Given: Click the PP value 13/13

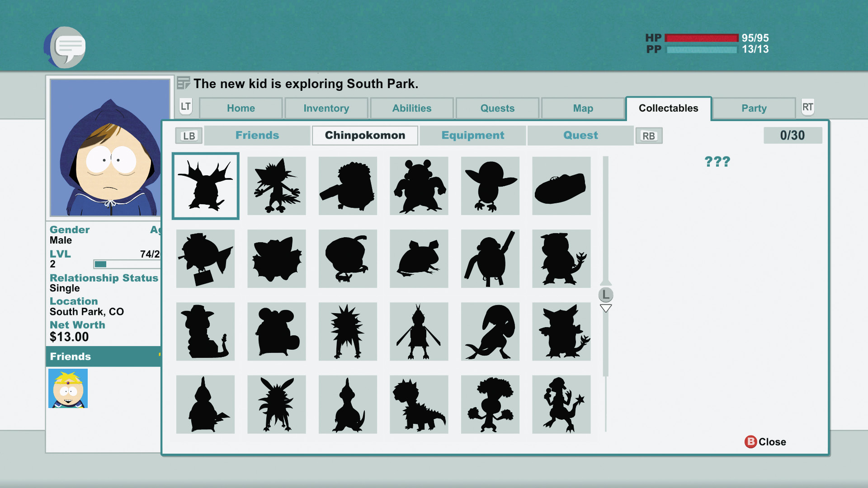Looking at the screenshot, I should point(755,49).
